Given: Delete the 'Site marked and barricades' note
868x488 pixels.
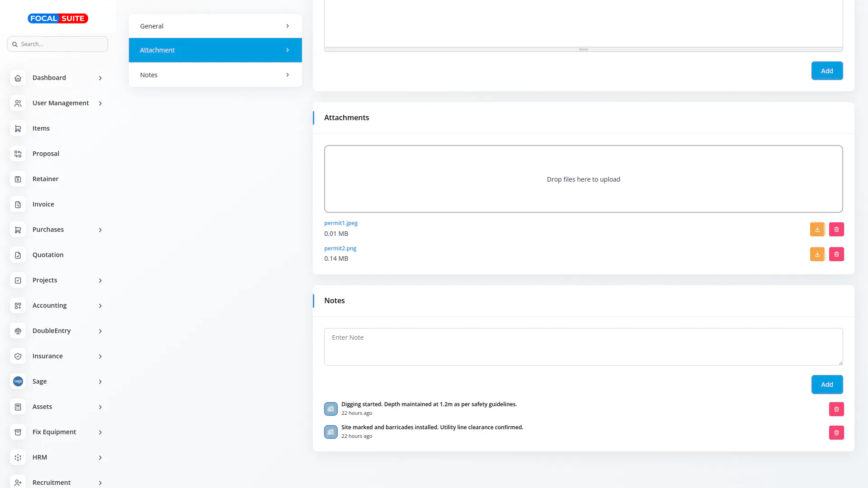Looking at the screenshot, I should (x=836, y=433).
